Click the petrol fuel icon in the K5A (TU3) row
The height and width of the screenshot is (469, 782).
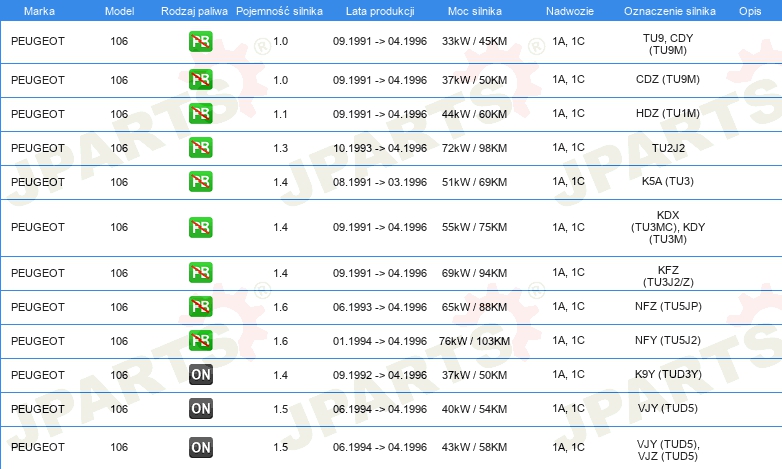(200, 182)
